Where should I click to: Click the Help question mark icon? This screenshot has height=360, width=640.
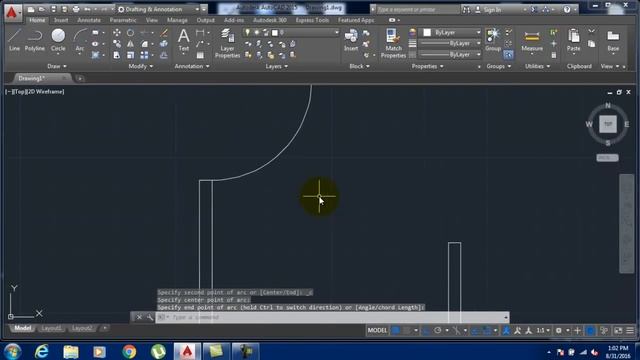[x=567, y=9]
